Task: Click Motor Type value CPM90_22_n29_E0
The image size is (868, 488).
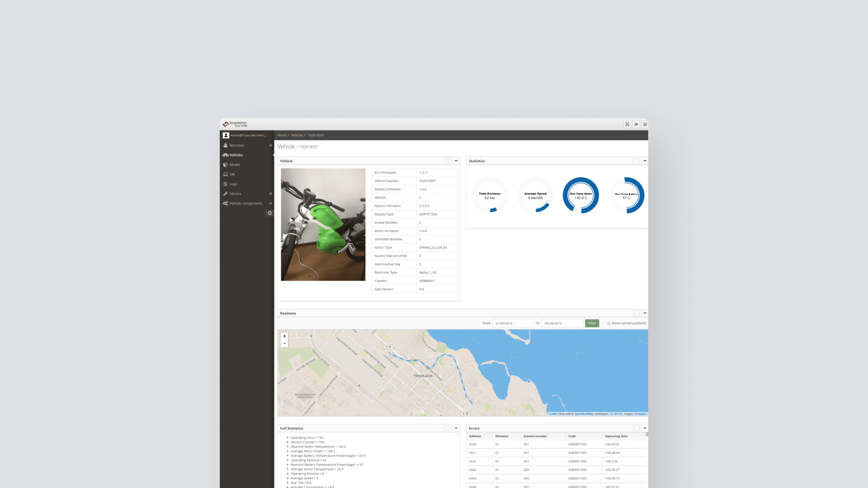Action: coord(433,248)
